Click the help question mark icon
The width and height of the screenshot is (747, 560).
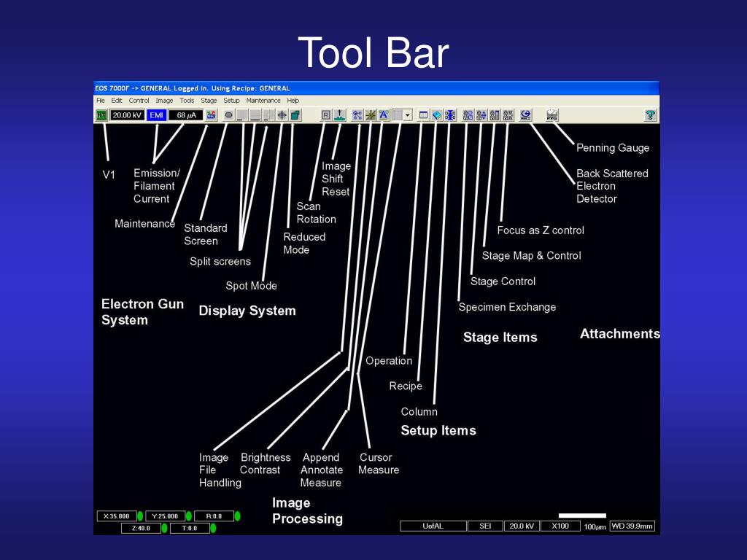coord(650,115)
